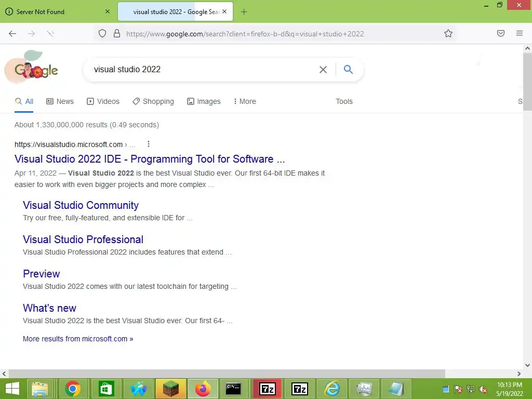The image size is (532, 399).
Task: Click More results from microsoft.com
Action: pos(78,339)
